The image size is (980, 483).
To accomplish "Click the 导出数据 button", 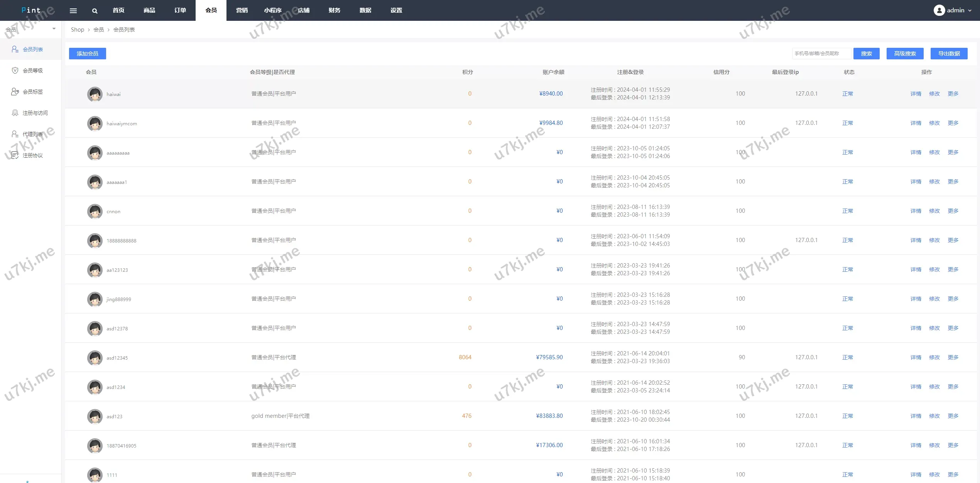I will click(949, 54).
